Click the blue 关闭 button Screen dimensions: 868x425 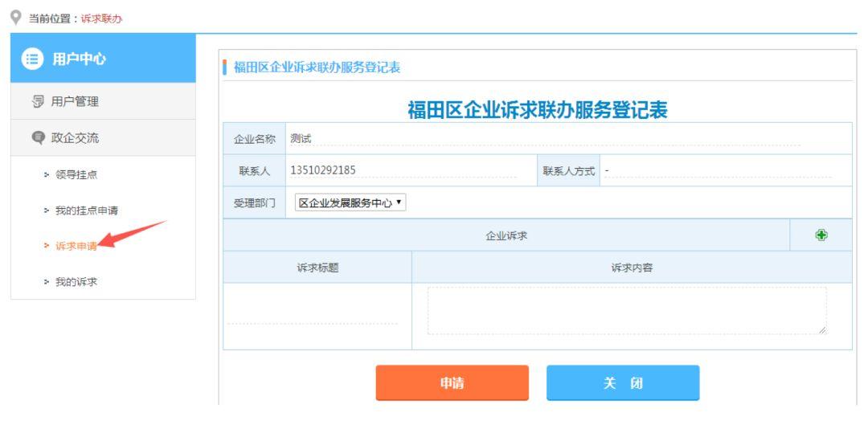point(623,383)
